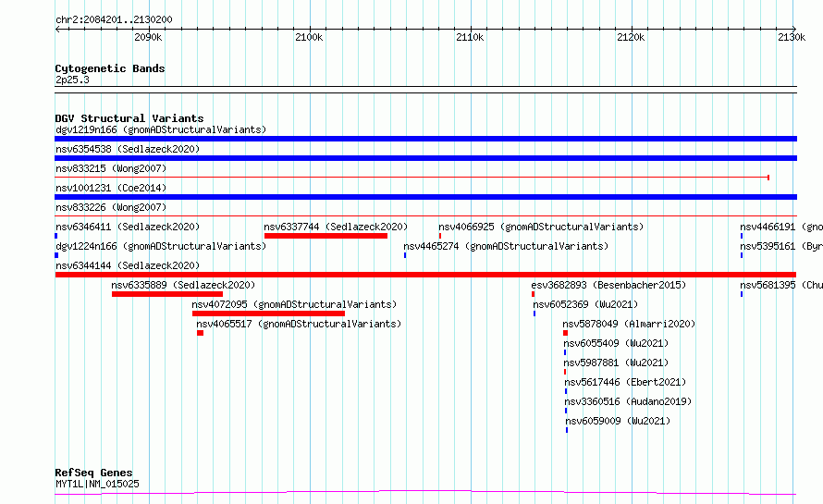Open dgv1224n166 (gnomADStructuralVariants) label
The height and width of the screenshot is (504, 823).
161,246
